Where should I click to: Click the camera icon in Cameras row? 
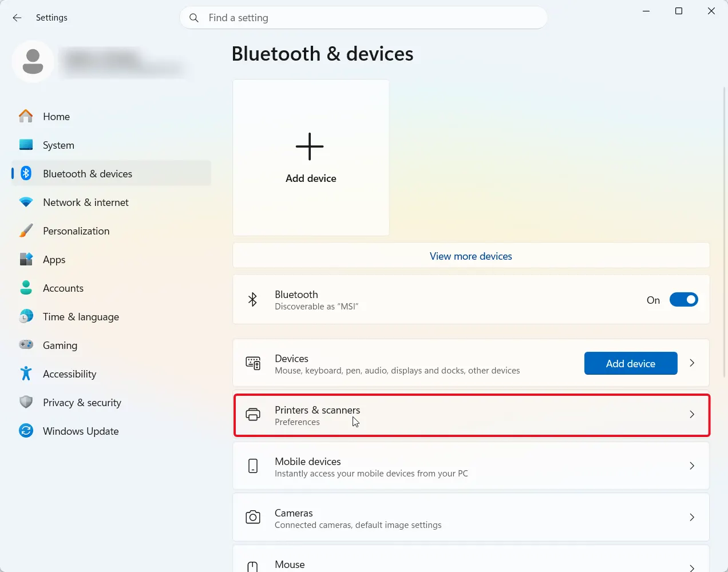(x=253, y=518)
